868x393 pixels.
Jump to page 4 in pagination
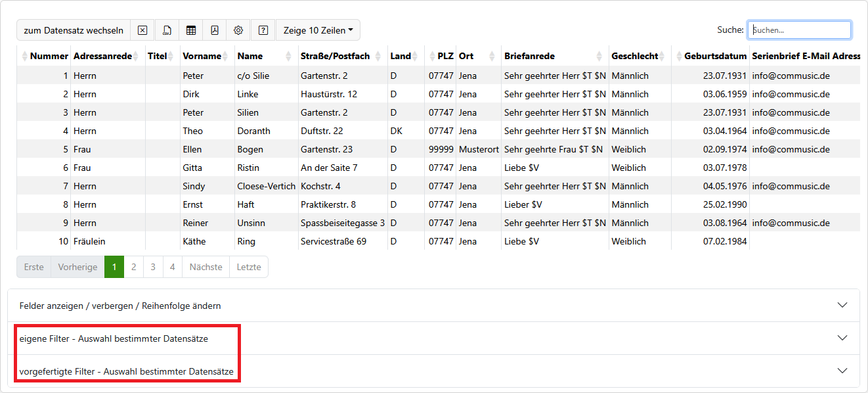[172, 267]
